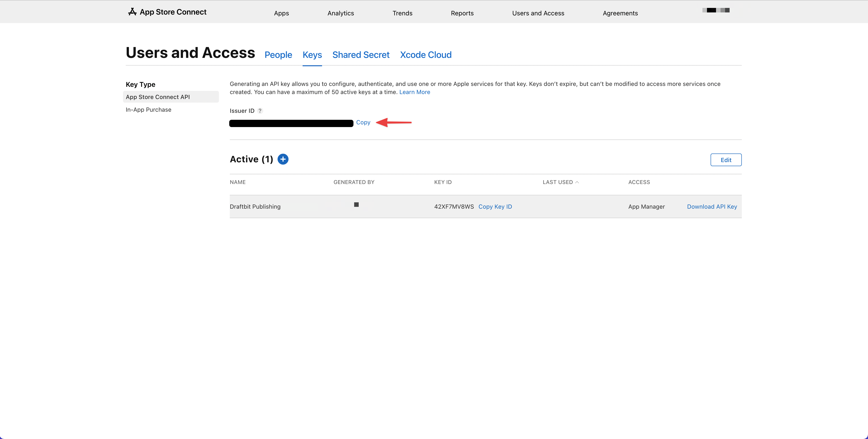The height and width of the screenshot is (439, 868).
Task: Click the Edit button for active keys
Action: coord(726,160)
